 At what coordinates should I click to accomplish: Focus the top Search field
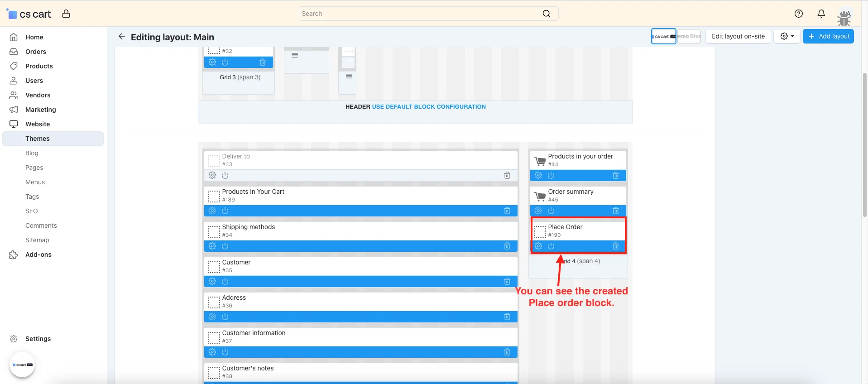point(421,14)
